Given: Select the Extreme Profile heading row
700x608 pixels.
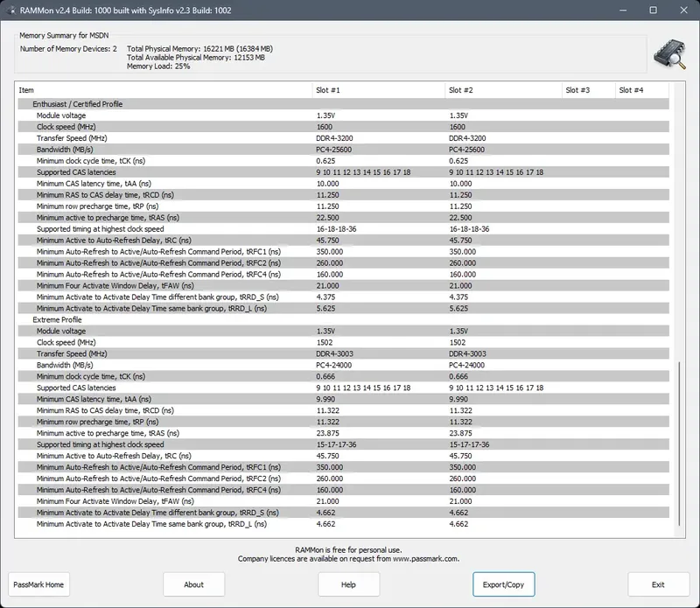Looking at the screenshot, I should (x=343, y=319).
